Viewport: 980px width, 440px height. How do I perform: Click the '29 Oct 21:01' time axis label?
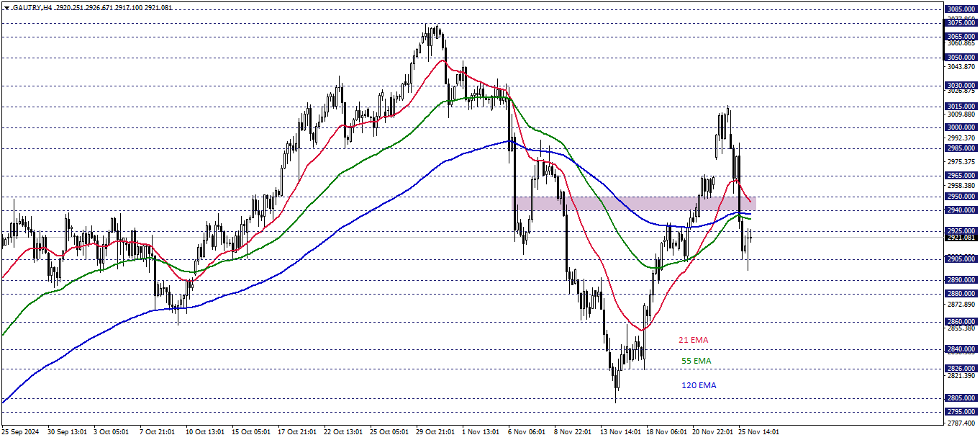click(x=434, y=432)
